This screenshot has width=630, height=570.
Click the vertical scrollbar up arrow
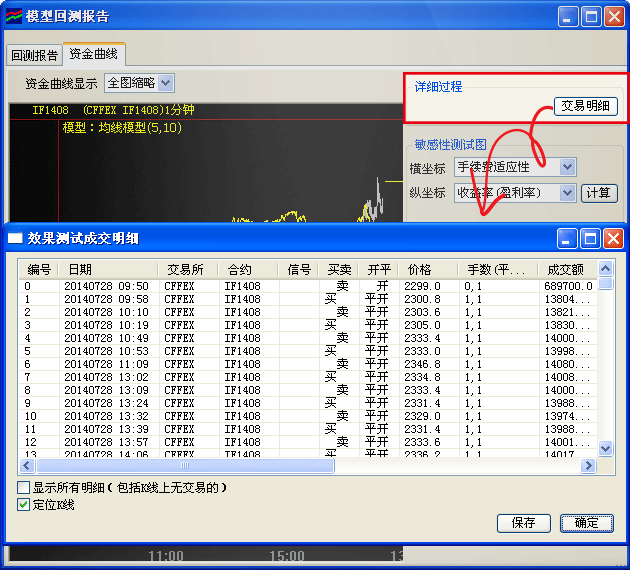pos(604,268)
